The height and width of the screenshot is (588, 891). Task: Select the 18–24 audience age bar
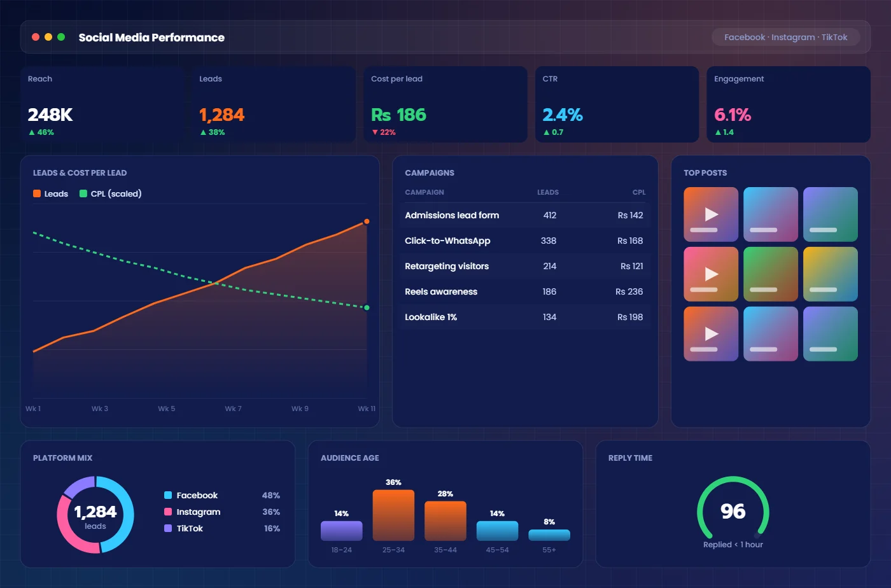click(342, 531)
